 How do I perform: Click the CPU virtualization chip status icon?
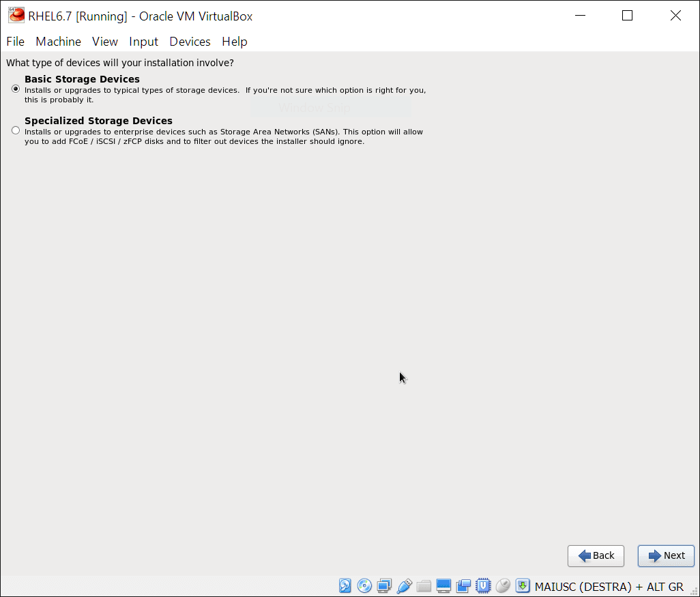pyautogui.click(x=483, y=585)
